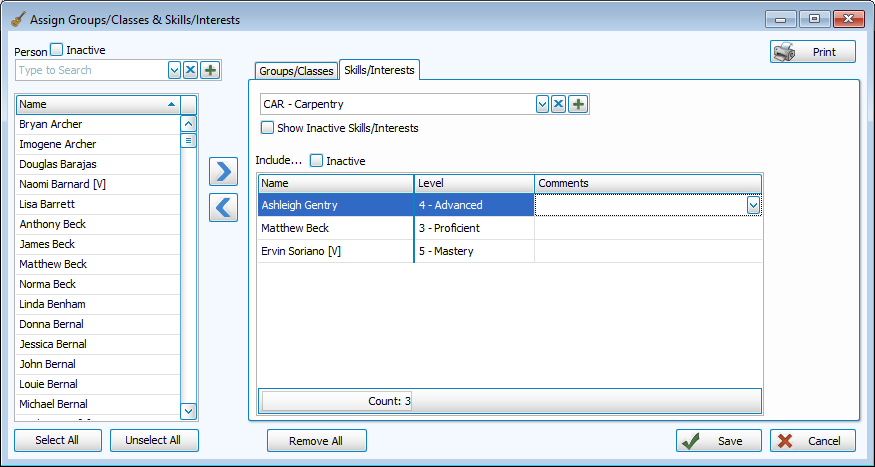This screenshot has width=875, height=467.
Task: Clear the CAR - Carpentry skill selection
Action: coord(560,104)
